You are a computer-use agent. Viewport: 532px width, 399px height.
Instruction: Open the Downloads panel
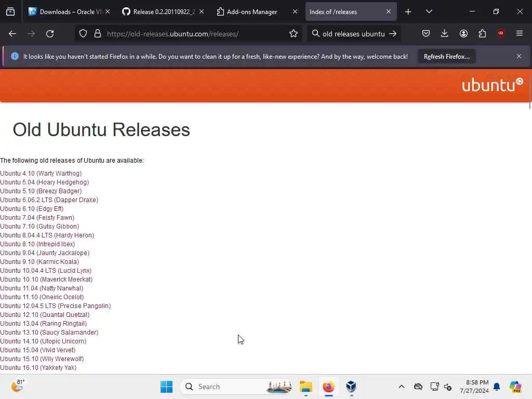(x=445, y=33)
